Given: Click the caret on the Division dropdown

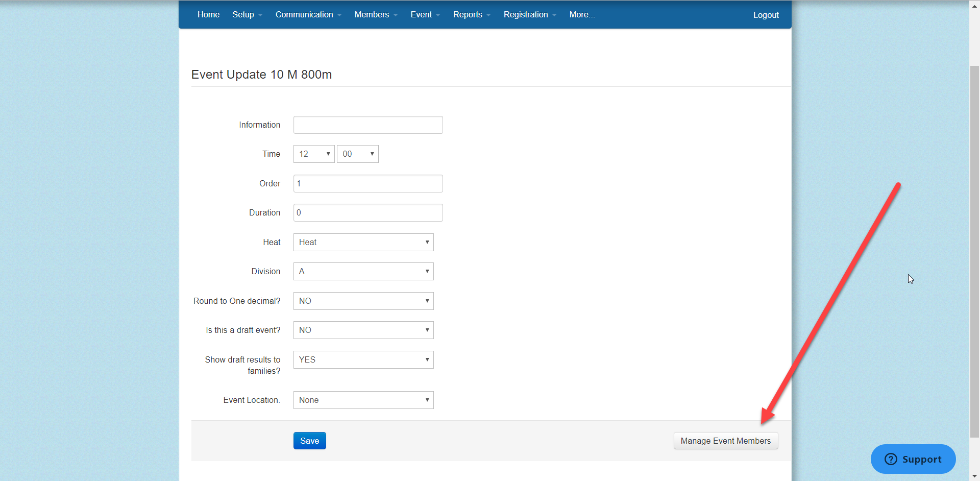Looking at the screenshot, I should [427, 271].
